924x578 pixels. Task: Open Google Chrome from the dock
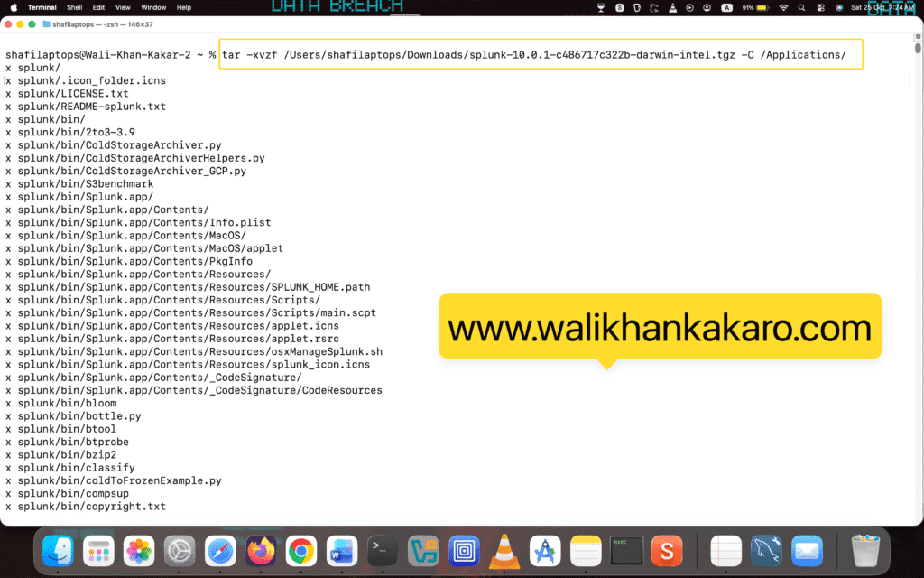click(301, 551)
